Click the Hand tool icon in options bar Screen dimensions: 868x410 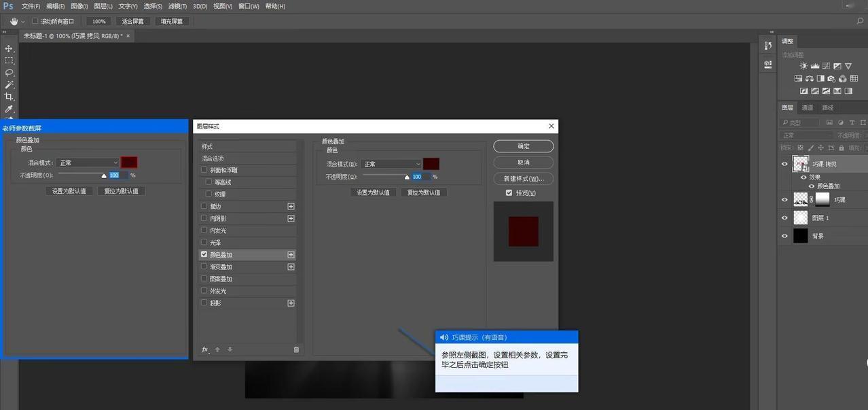[13, 21]
